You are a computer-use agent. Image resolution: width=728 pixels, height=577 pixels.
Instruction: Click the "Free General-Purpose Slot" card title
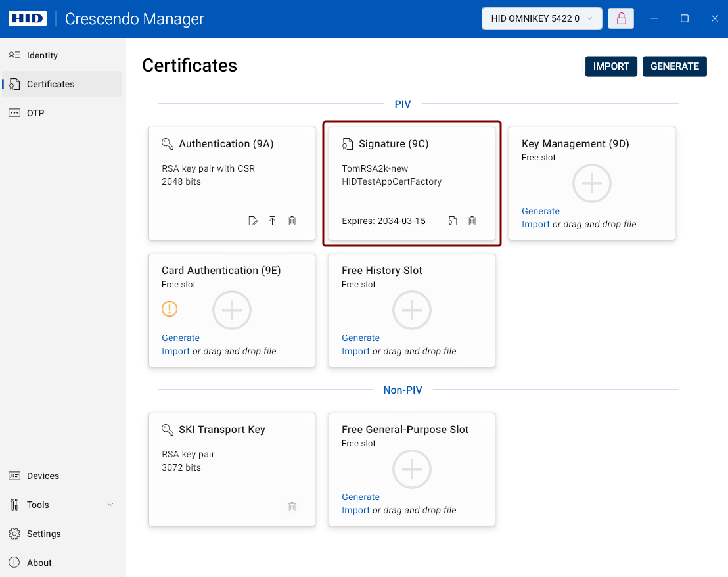pos(405,429)
